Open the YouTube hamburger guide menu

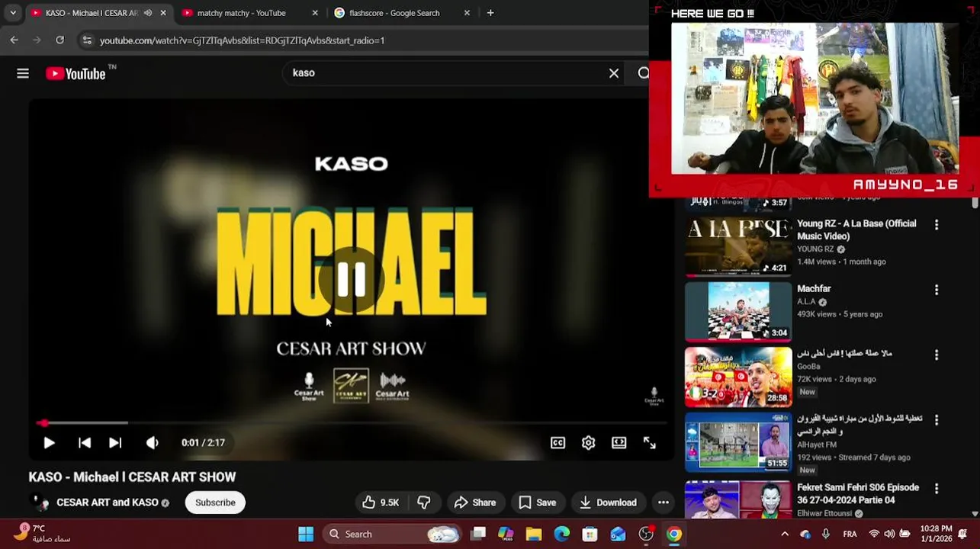coord(23,73)
